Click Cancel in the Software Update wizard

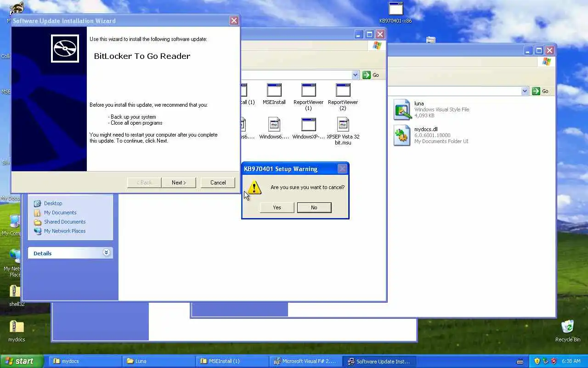[218, 183]
